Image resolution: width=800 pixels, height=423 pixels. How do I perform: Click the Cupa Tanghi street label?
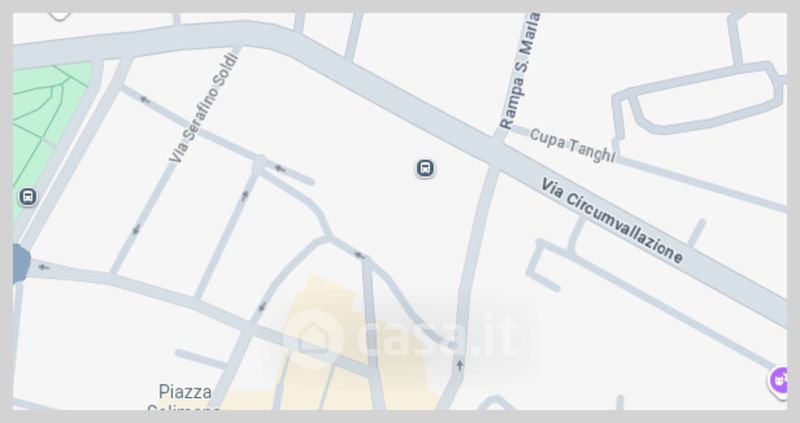[572, 145]
